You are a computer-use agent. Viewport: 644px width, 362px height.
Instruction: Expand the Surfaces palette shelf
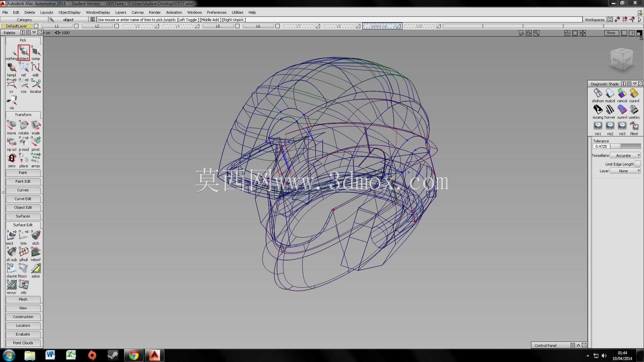[23, 216]
